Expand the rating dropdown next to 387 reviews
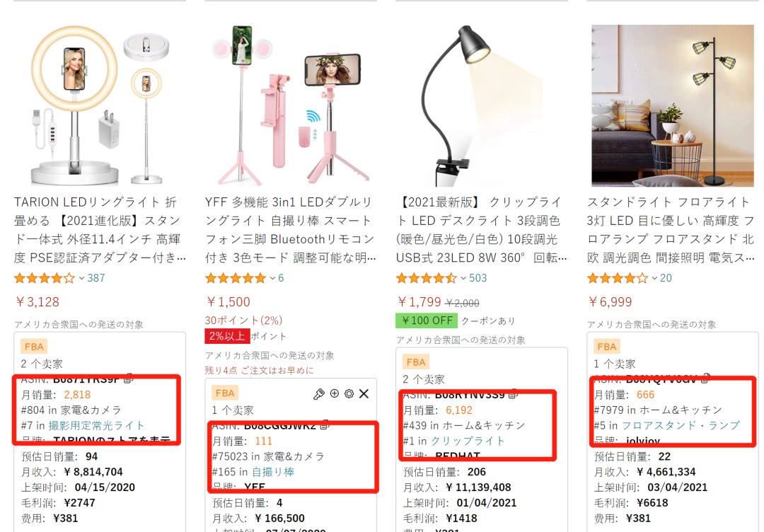Image resolution: width=764 pixels, height=532 pixels. 82,278
